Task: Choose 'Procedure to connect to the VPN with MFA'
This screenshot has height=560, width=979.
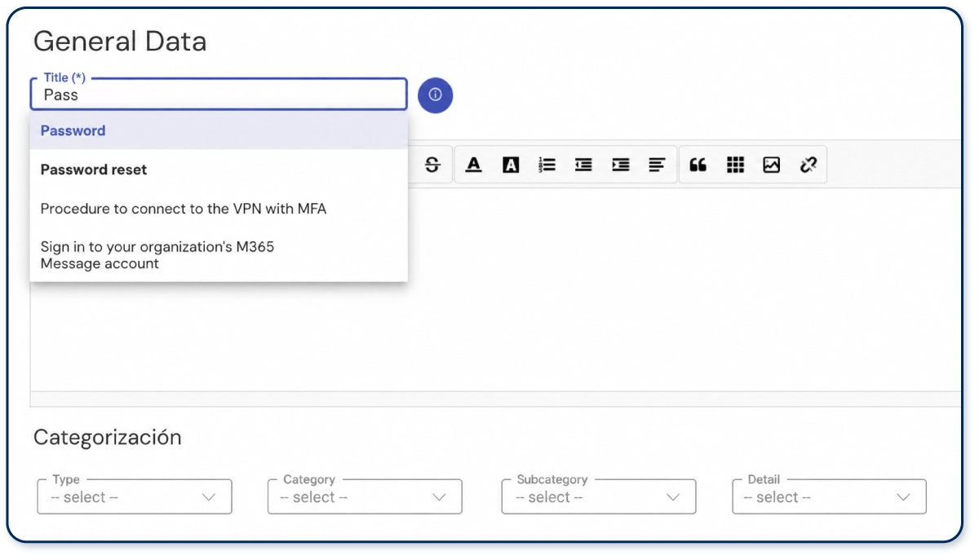Action: (x=219, y=209)
